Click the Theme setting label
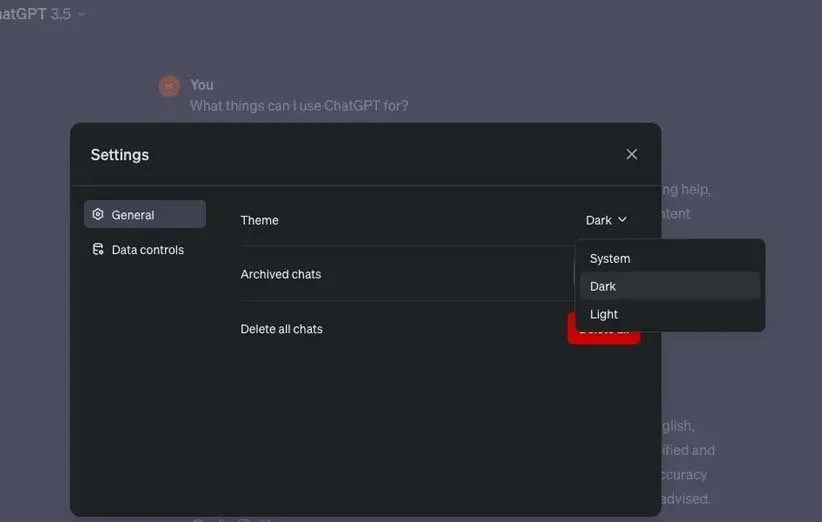This screenshot has height=522, width=822. click(x=259, y=220)
